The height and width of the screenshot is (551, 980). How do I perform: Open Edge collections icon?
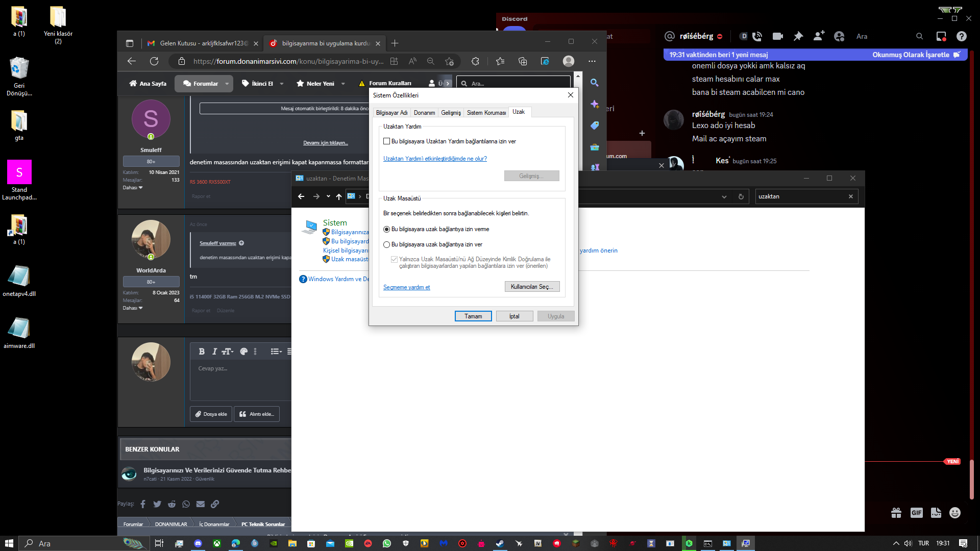click(523, 61)
